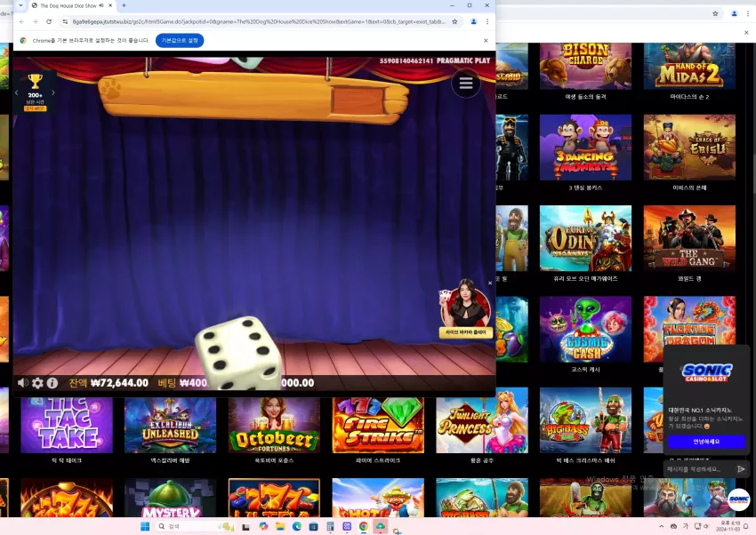Select The Dog House Dice Show tab
756x535 pixels.
[68, 6]
